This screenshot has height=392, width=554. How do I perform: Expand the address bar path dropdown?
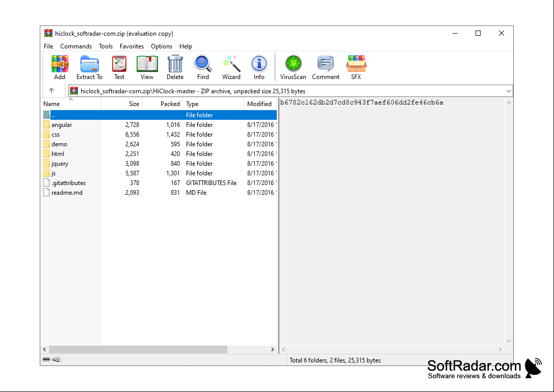pos(509,91)
